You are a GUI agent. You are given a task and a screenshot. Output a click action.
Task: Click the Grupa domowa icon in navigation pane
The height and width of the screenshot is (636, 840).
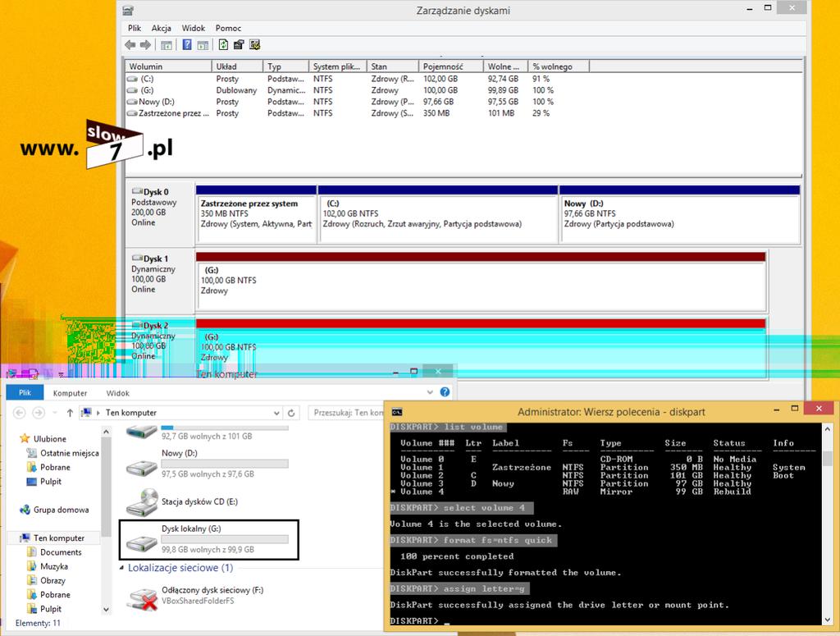click(x=25, y=510)
